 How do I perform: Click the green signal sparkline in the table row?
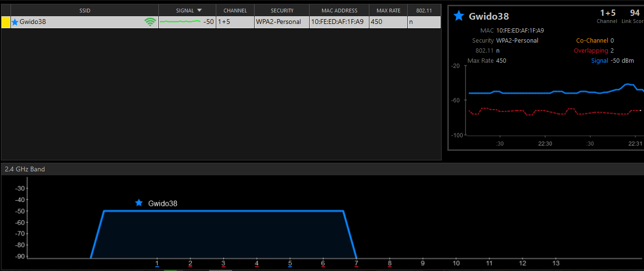[180, 22]
